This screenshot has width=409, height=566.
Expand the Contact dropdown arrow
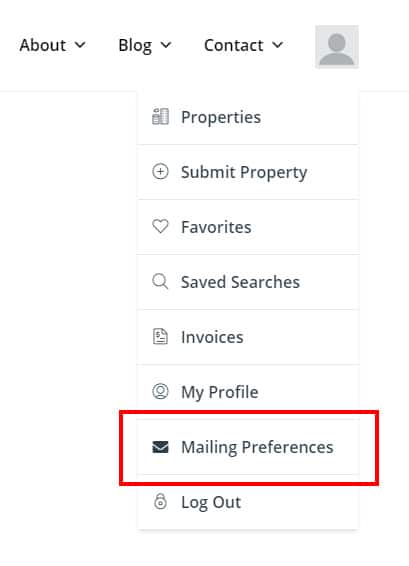[x=278, y=45]
